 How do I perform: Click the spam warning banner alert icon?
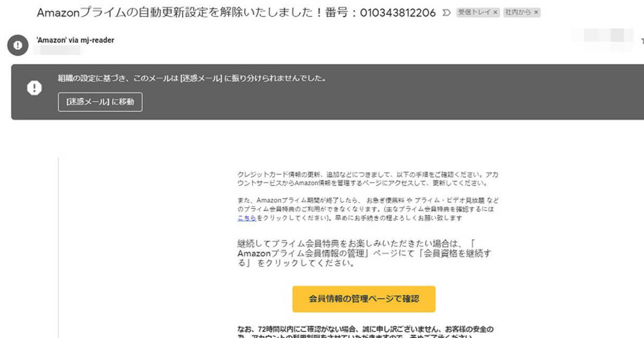point(34,88)
